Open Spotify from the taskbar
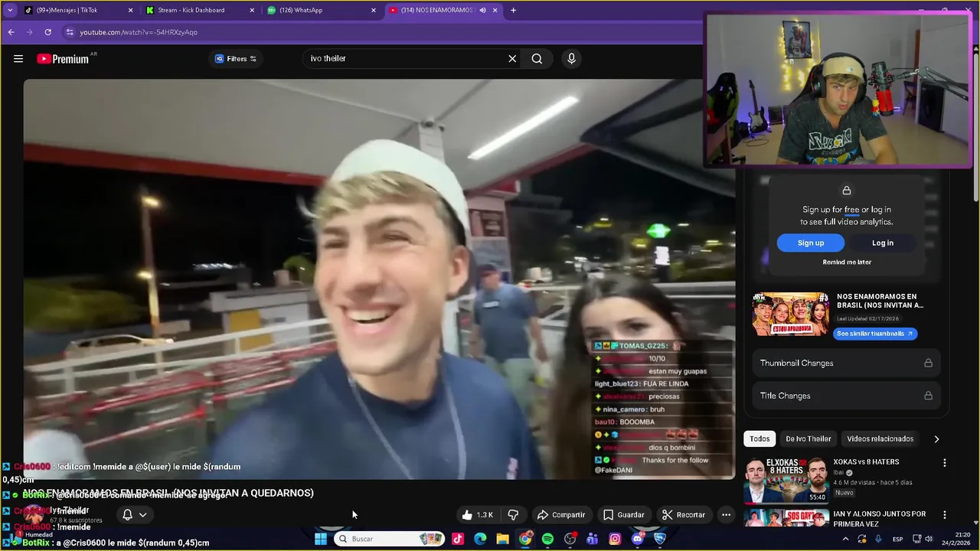The image size is (980, 551). (547, 539)
